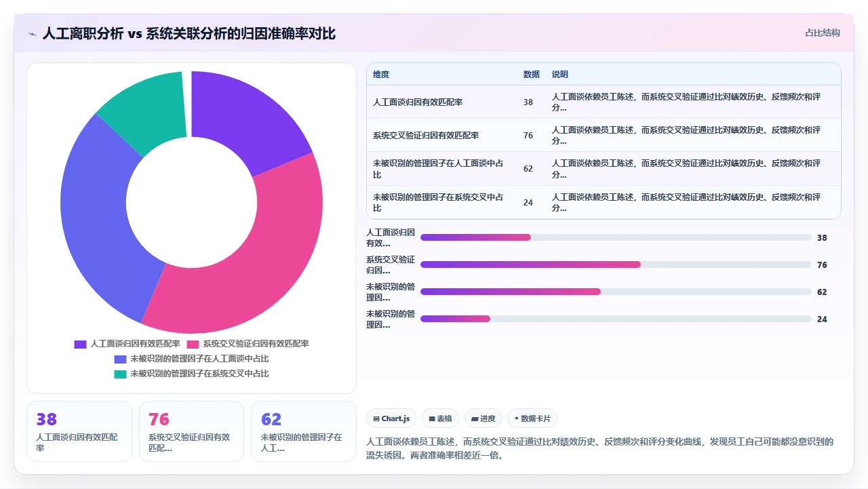
Task: Click table value 24
Action: point(528,203)
